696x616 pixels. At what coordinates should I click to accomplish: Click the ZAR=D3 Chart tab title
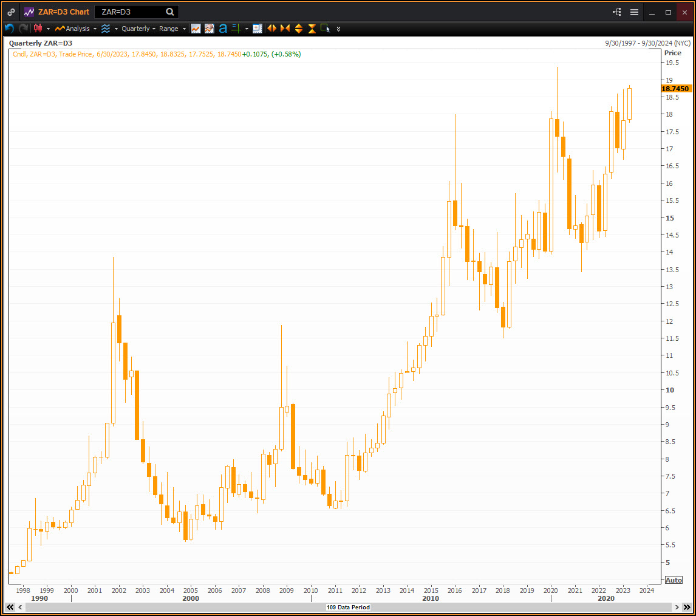point(61,12)
